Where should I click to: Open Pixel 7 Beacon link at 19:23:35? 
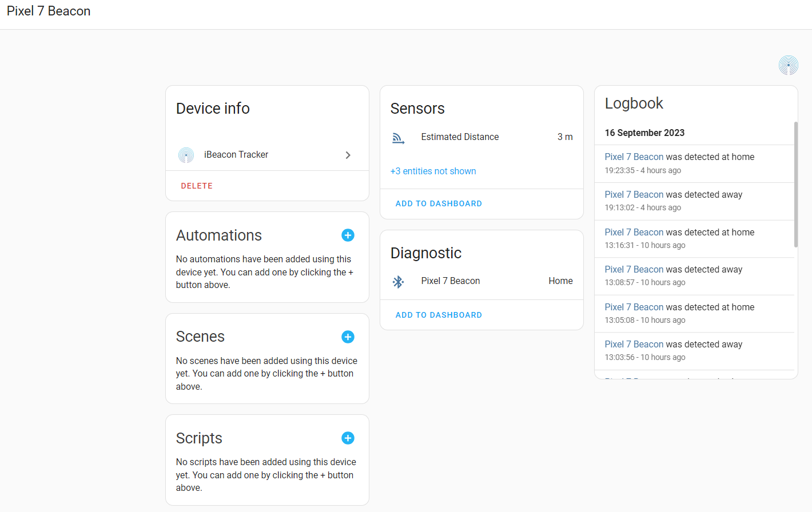pos(634,157)
